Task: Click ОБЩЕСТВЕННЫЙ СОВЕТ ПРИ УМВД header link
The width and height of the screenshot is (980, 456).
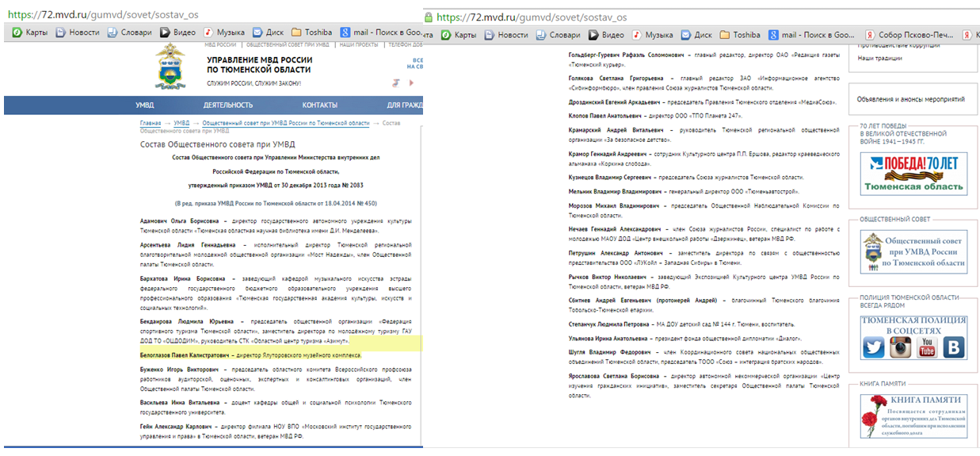Action: tap(288, 45)
